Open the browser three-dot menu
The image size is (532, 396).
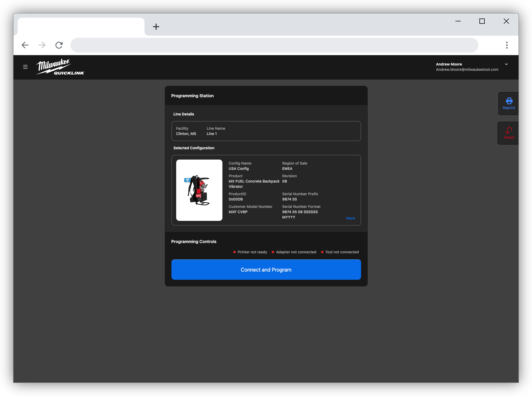[507, 45]
